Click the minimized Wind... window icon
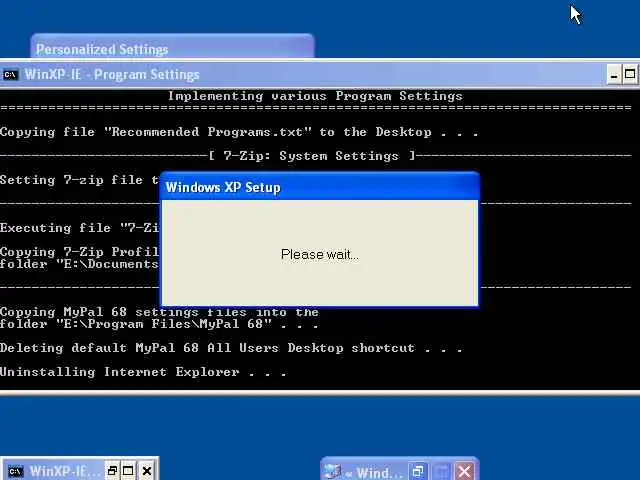Image resolution: width=640 pixels, height=480 pixels. [332, 472]
